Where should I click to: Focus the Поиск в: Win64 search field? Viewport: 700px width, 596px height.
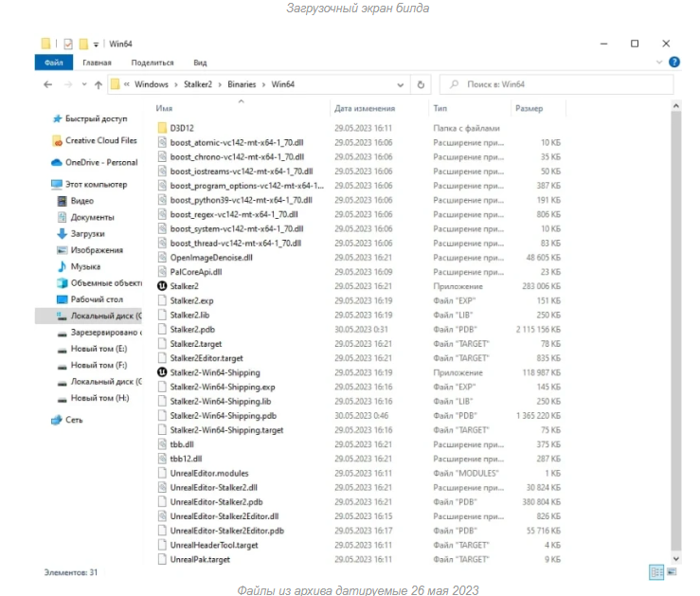point(556,84)
